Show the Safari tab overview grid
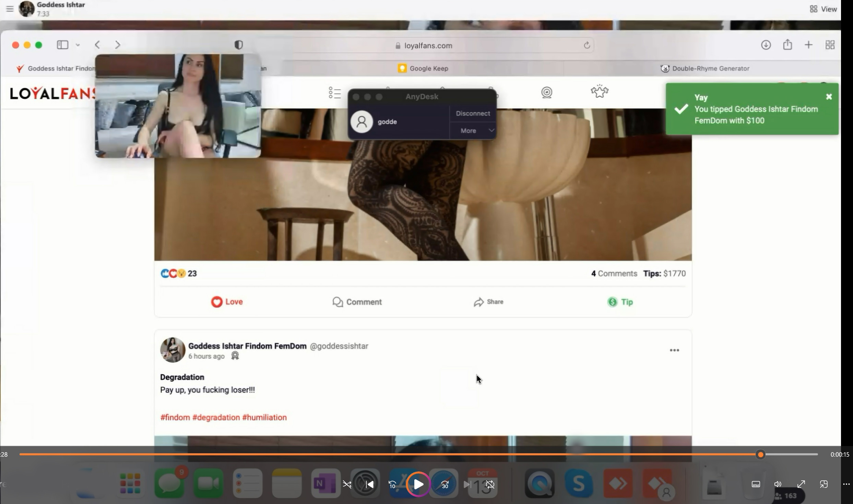 [830, 45]
